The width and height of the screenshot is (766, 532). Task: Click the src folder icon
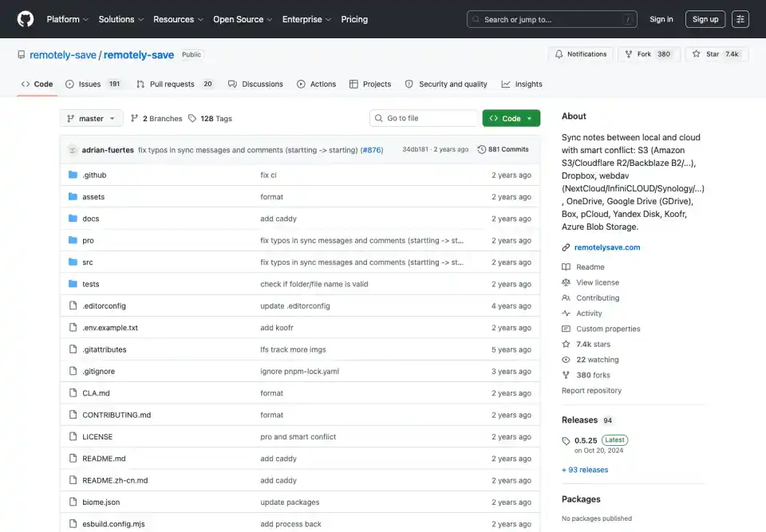pyautogui.click(x=73, y=262)
